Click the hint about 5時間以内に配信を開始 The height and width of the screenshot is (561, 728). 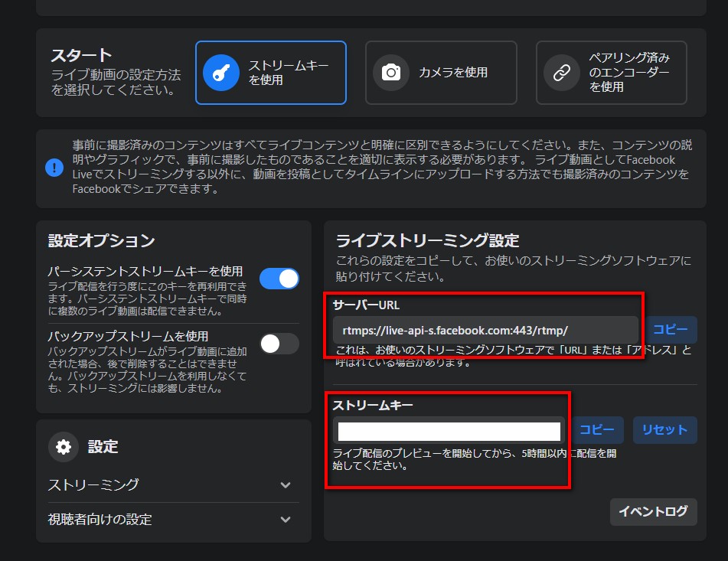click(x=475, y=459)
